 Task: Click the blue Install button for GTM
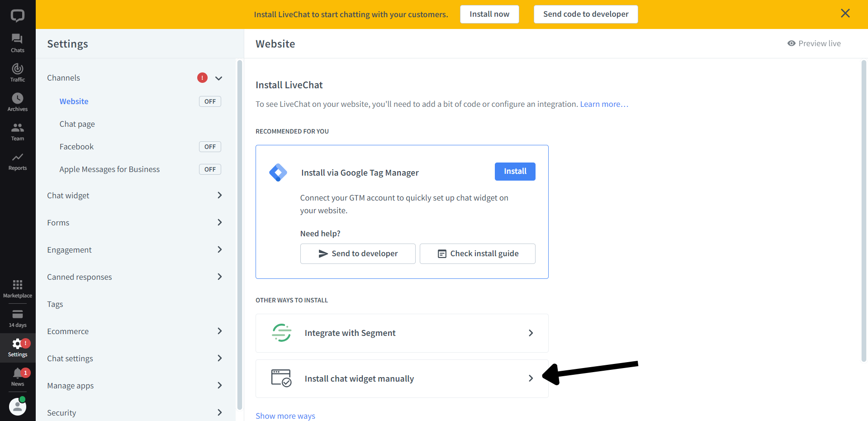pos(515,172)
